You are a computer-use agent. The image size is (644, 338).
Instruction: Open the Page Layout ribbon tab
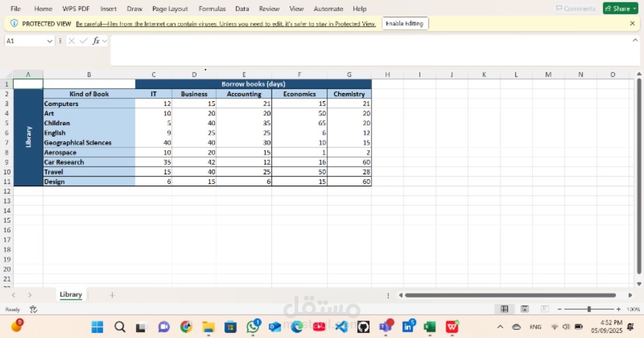(x=170, y=9)
